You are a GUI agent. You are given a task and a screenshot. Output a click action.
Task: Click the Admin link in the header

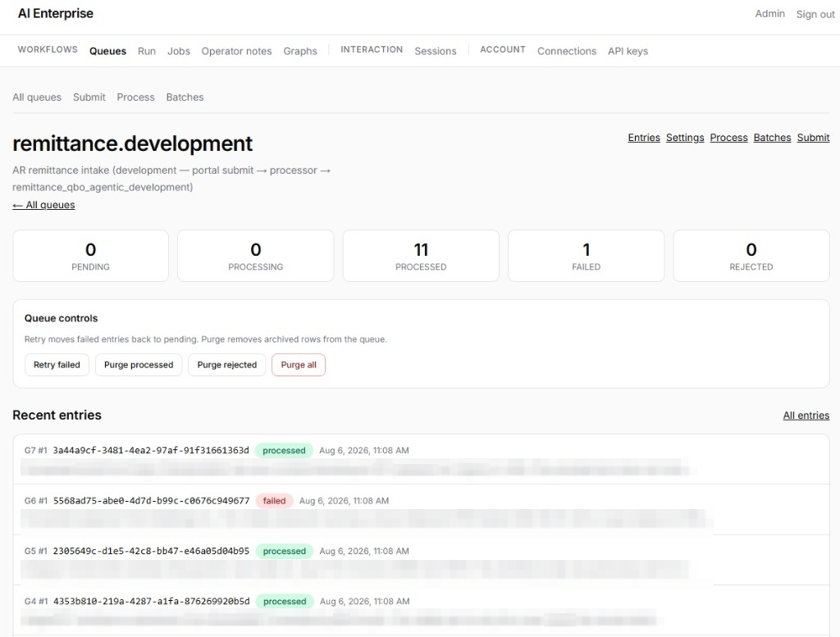click(769, 14)
